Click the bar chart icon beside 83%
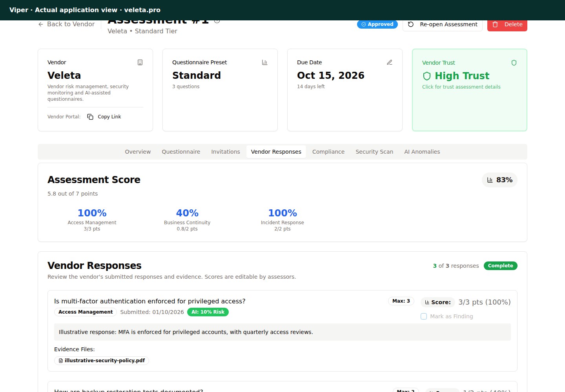The height and width of the screenshot is (392, 565). point(490,180)
